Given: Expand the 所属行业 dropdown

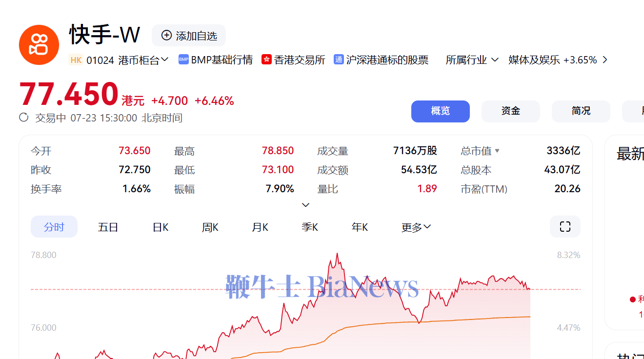Looking at the screenshot, I should (x=472, y=60).
